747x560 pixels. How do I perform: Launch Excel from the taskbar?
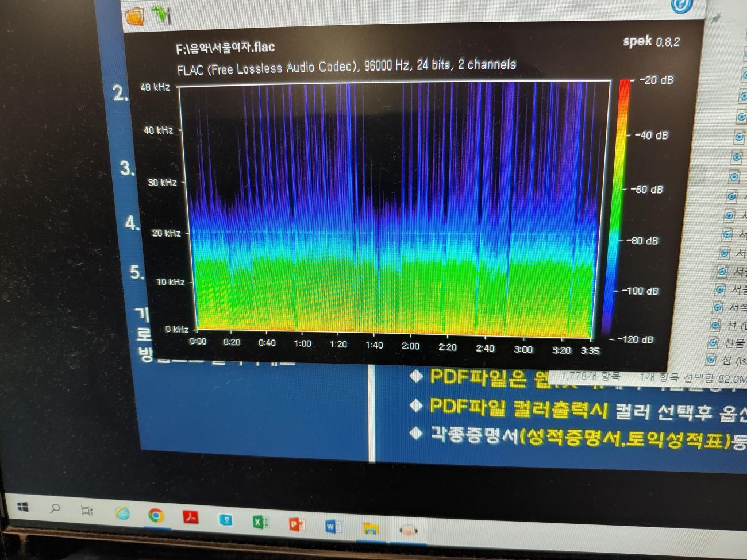pos(260,522)
